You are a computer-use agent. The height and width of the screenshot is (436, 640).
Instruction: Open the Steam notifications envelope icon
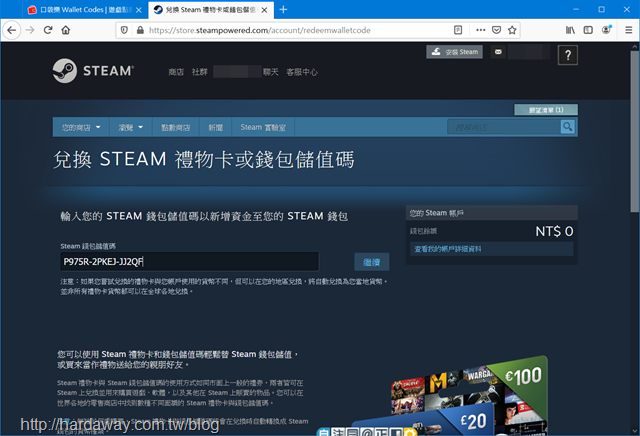tap(498, 52)
